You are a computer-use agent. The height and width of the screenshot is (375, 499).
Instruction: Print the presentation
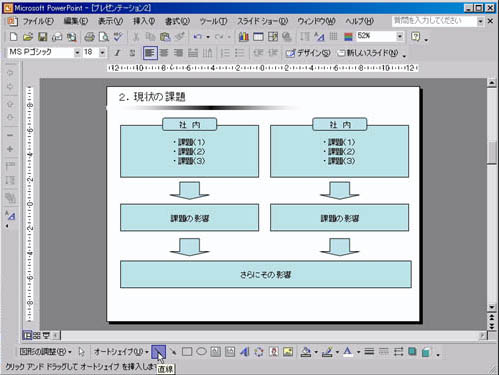[89, 37]
